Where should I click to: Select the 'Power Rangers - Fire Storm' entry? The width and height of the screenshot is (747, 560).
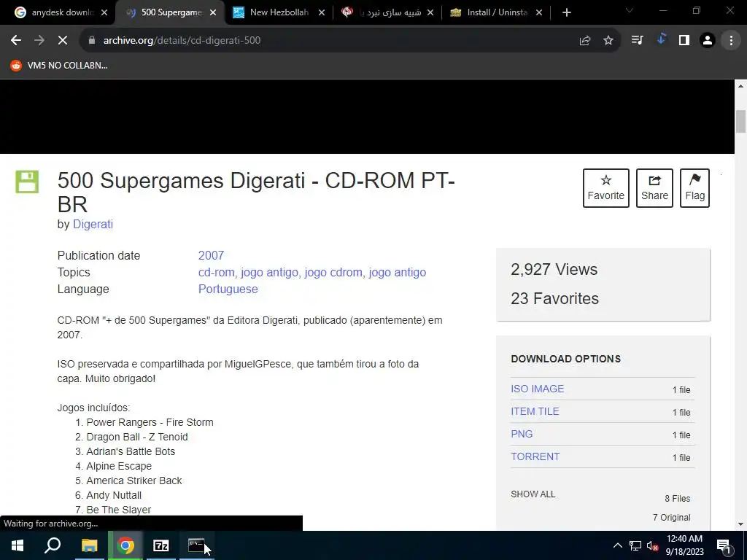click(x=150, y=422)
